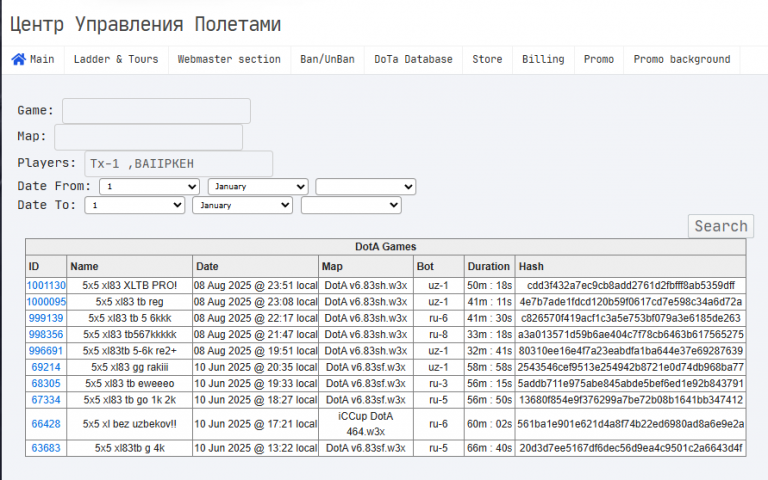Select game name '5x5 xl83tb 5-6k re2+'
The image size is (768, 480).
130,351
